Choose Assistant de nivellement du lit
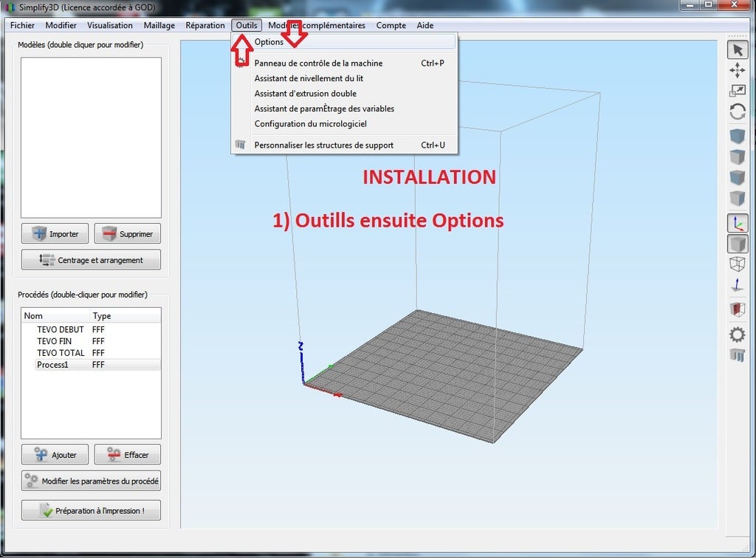This screenshot has height=559, width=756. coord(344,78)
